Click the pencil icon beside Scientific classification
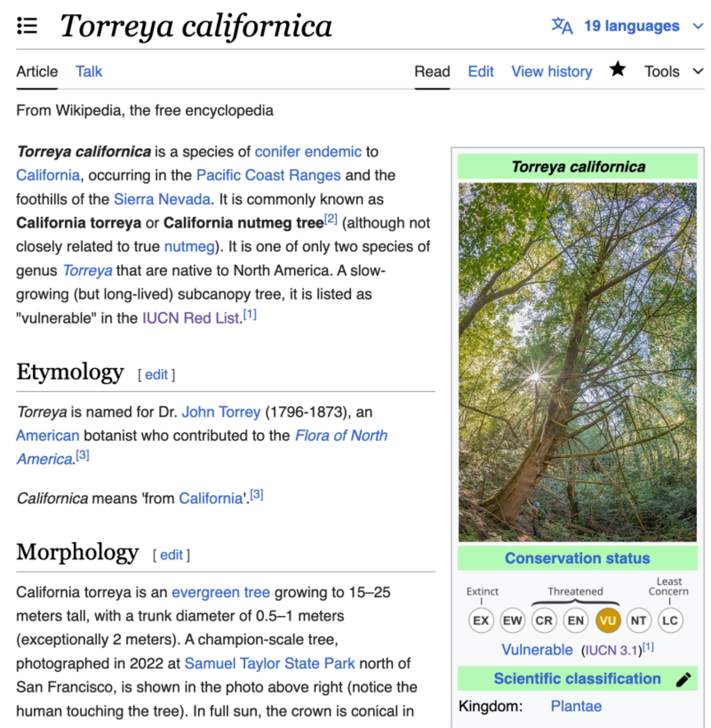Screen dimensions: 711x728 683,679
